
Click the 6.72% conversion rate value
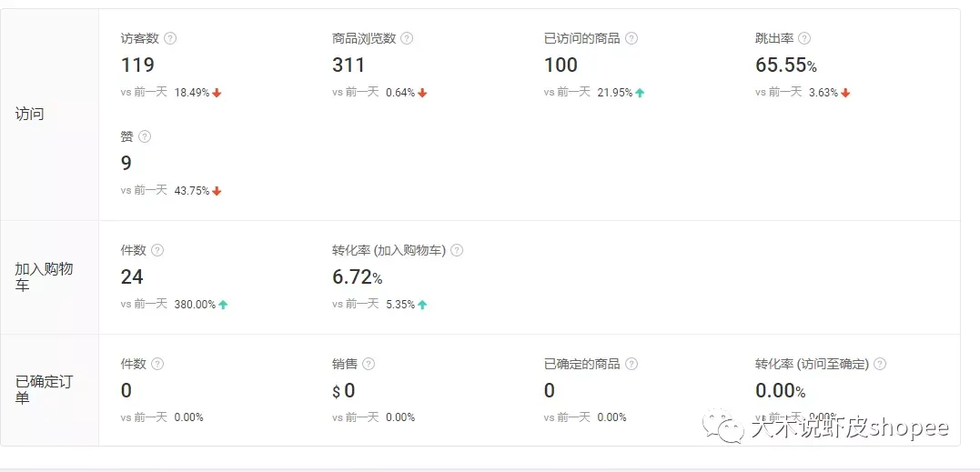pyautogui.click(x=357, y=276)
